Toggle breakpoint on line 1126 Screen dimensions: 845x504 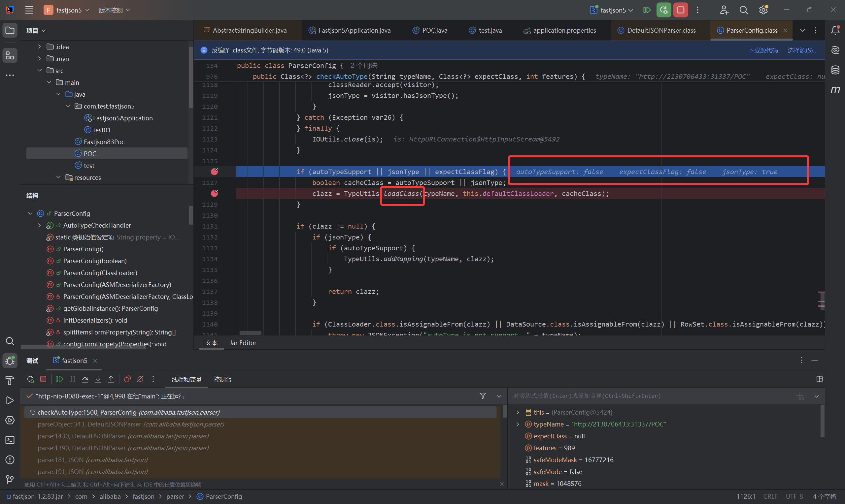coord(215,172)
